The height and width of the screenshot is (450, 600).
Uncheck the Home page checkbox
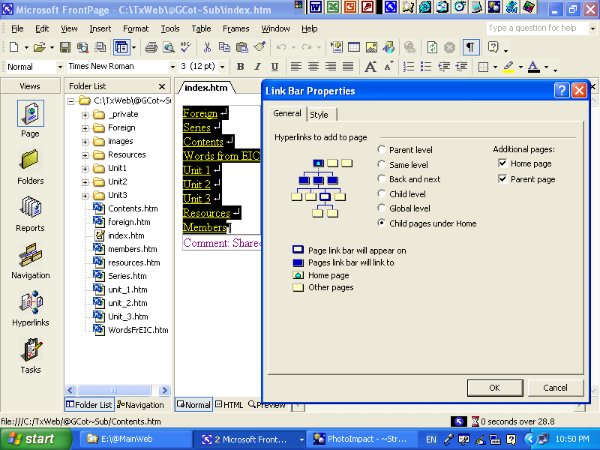tap(502, 164)
